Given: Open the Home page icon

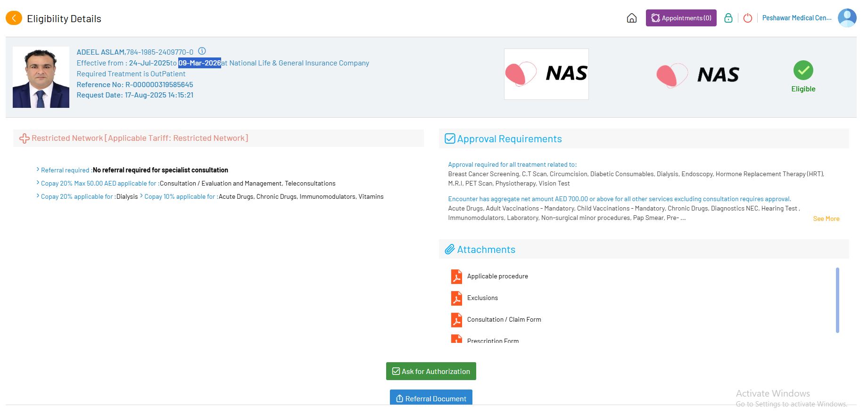Looking at the screenshot, I should pos(632,18).
